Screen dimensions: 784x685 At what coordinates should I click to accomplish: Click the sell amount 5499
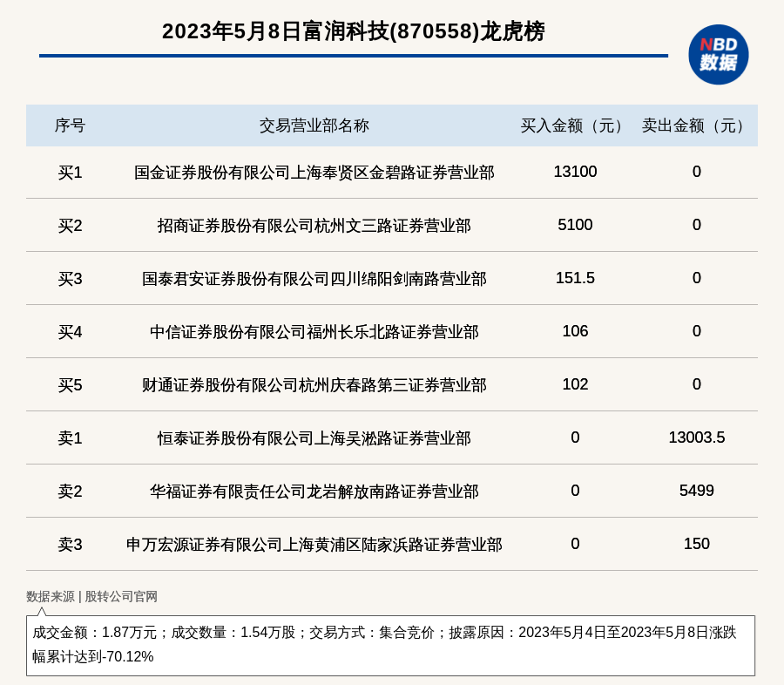(x=697, y=491)
